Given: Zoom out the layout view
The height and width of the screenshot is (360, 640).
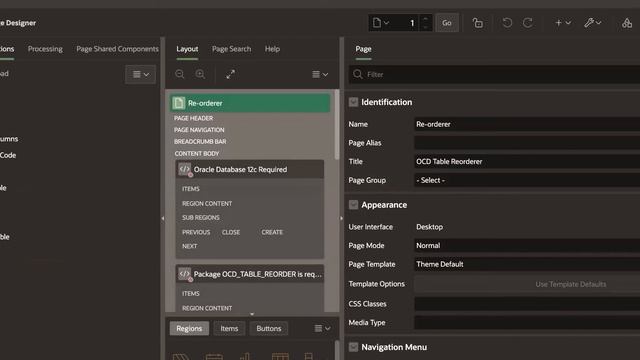Looking at the screenshot, I should pos(180,74).
